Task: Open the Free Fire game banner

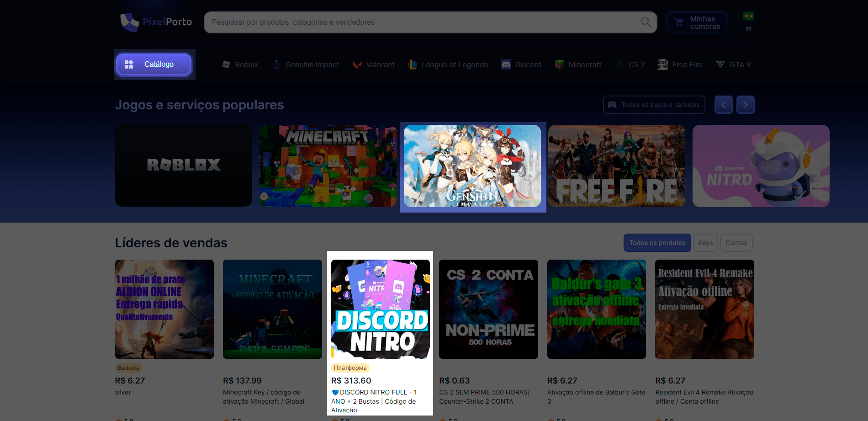Action: point(617,166)
